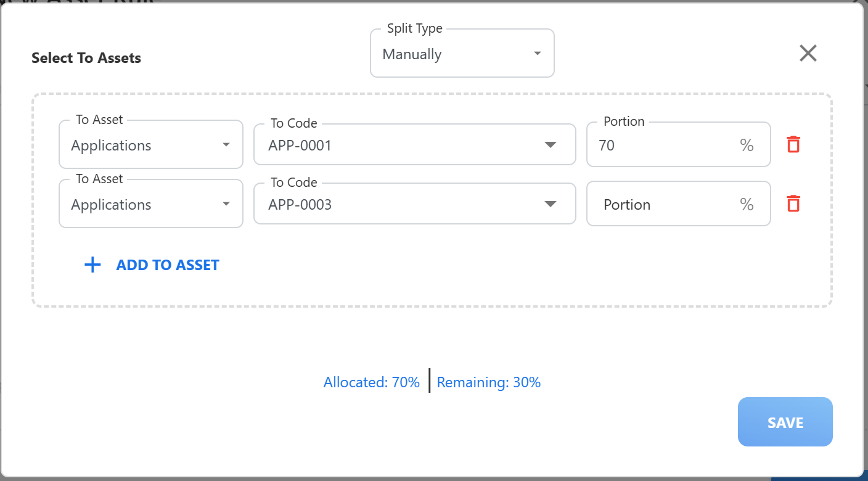Click the plus icon beside Add To Asset
Screen dimensions: 868x481
[x=92, y=265]
